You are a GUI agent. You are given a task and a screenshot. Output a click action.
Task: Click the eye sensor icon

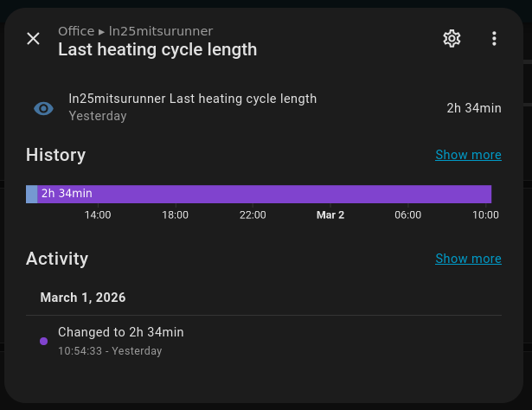[x=43, y=108]
